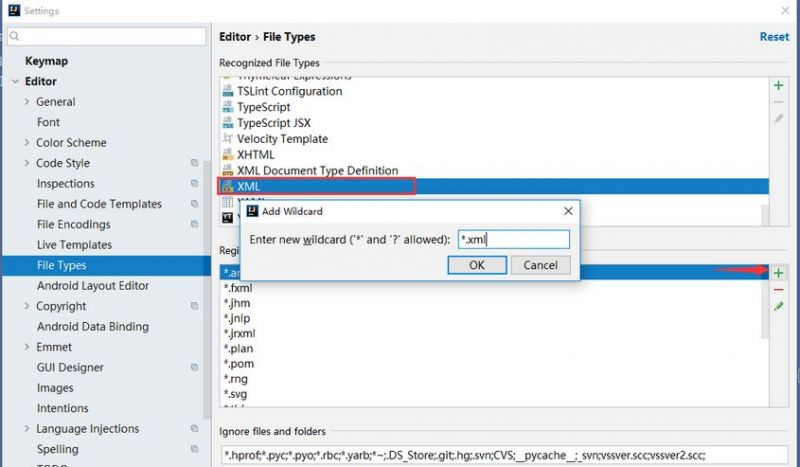
Task: Expand the Color Scheme node
Action: pyautogui.click(x=27, y=142)
